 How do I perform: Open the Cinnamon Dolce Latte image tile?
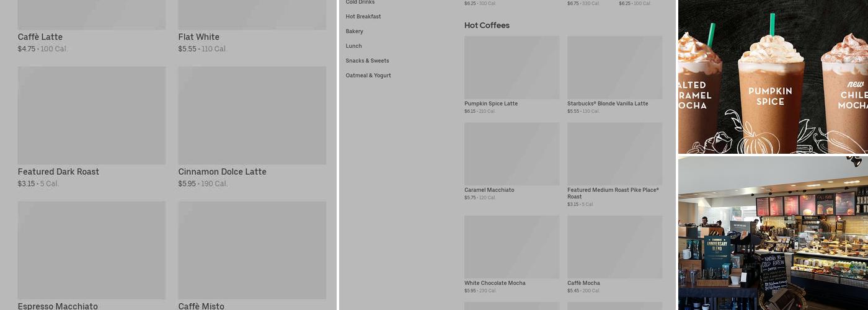(x=252, y=115)
